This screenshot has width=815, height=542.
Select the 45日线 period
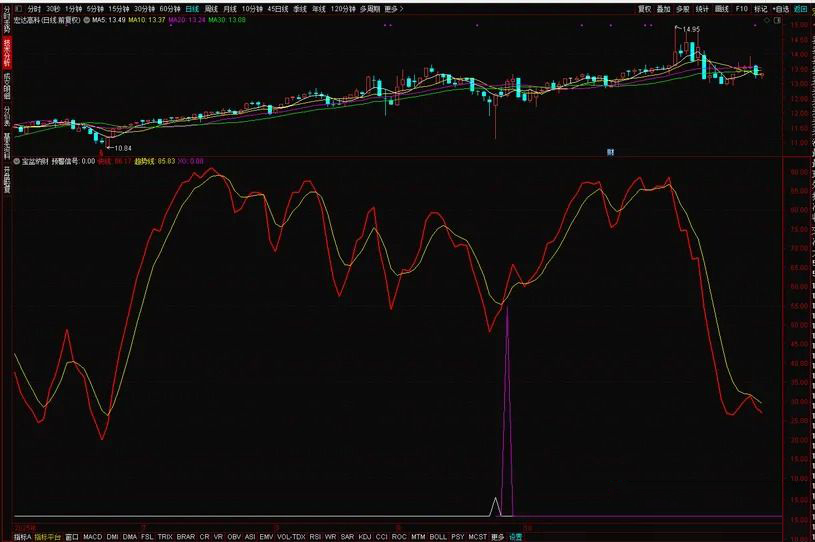278,9
